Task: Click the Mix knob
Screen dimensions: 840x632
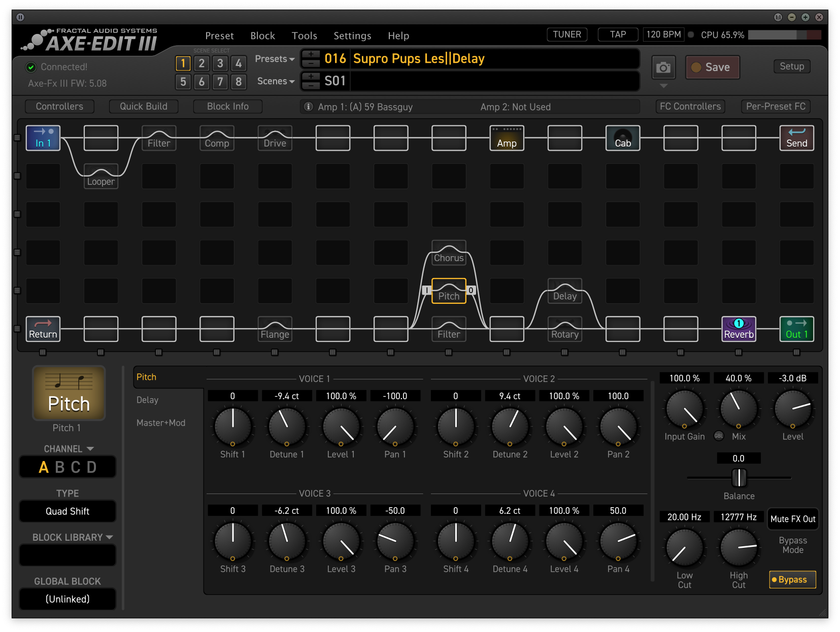Action: (x=738, y=408)
